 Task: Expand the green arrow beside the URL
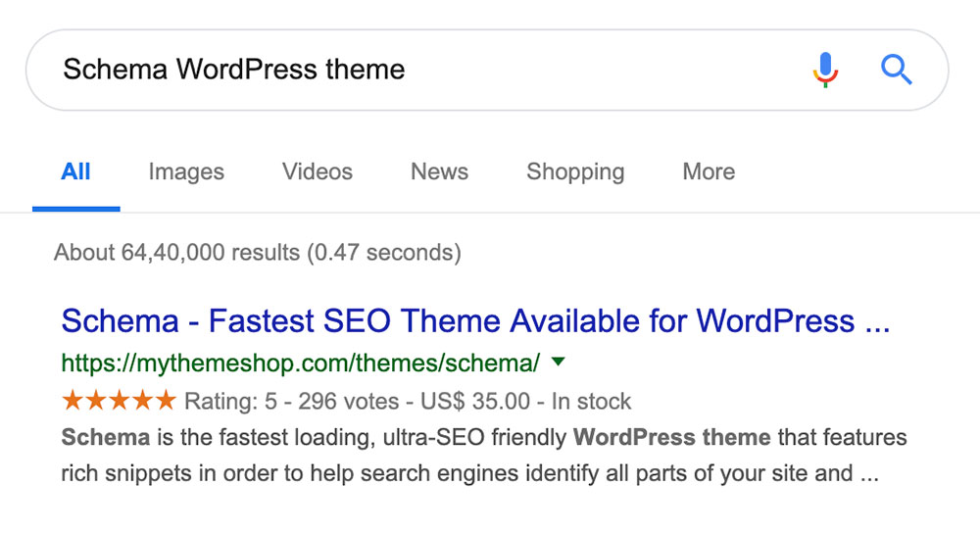(x=559, y=362)
